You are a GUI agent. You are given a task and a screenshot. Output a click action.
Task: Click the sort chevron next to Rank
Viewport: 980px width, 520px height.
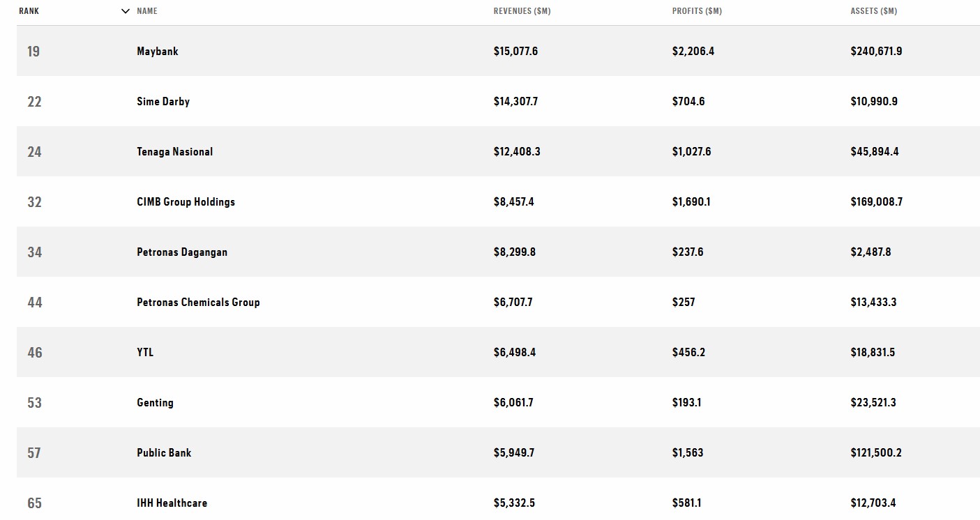(126, 11)
